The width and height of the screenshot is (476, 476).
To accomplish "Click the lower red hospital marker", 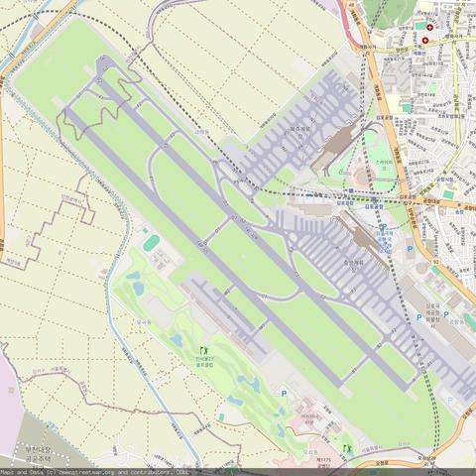I will [x=425, y=41].
